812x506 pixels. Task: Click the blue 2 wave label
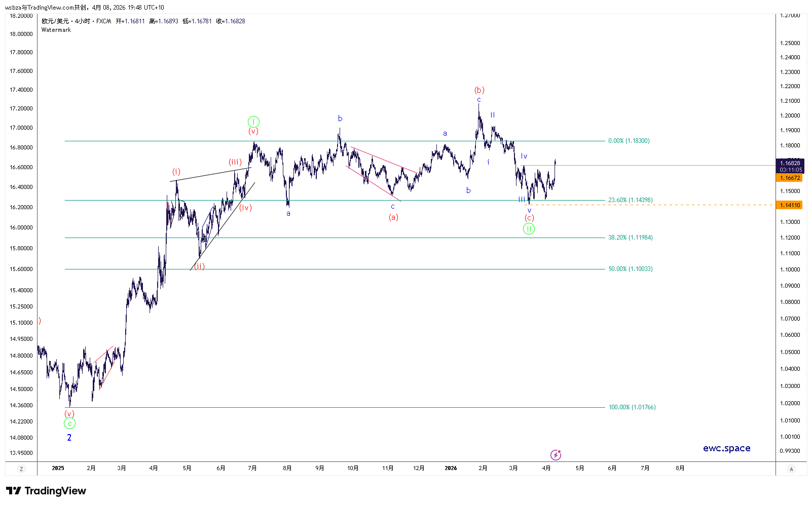[x=69, y=438]
